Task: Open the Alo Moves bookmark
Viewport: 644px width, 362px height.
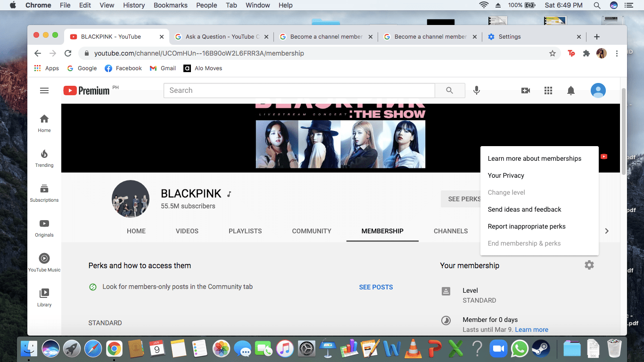Action: (203, 68)
